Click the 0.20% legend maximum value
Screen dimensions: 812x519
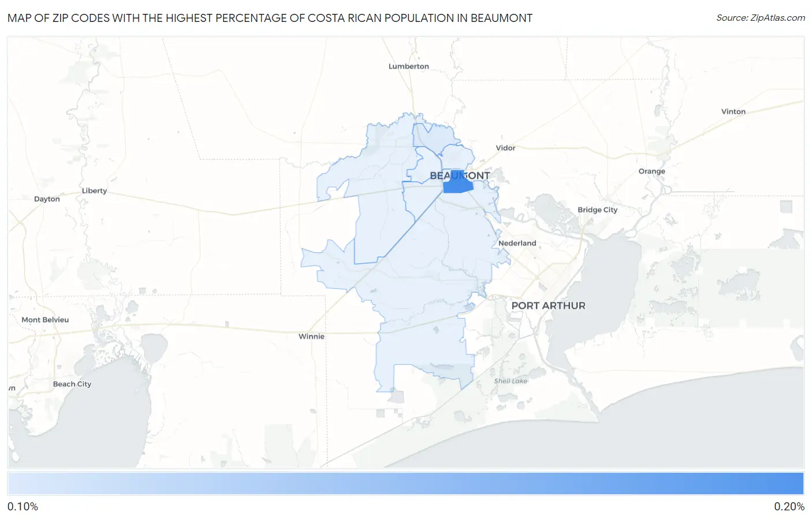[789, 506]
